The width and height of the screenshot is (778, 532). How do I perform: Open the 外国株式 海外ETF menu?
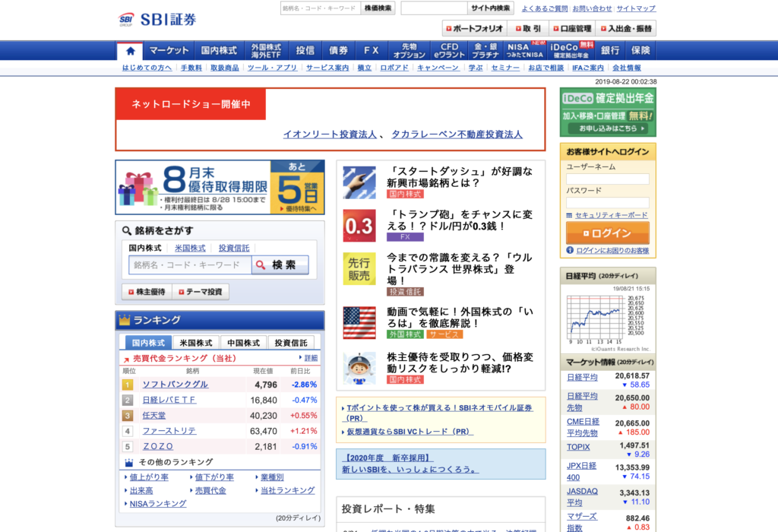[266, 51]
